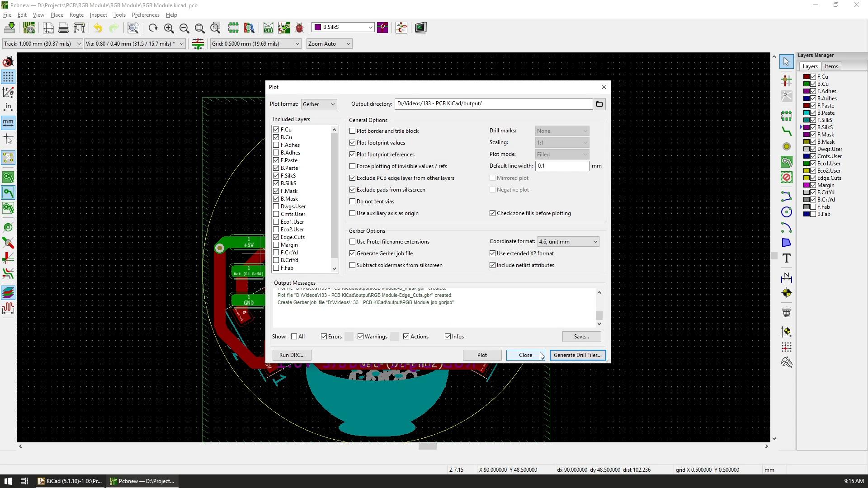
Task: Toggle Use Protel filename extensions checkbox
Action: pyautogui.click(x=353, y=242)
